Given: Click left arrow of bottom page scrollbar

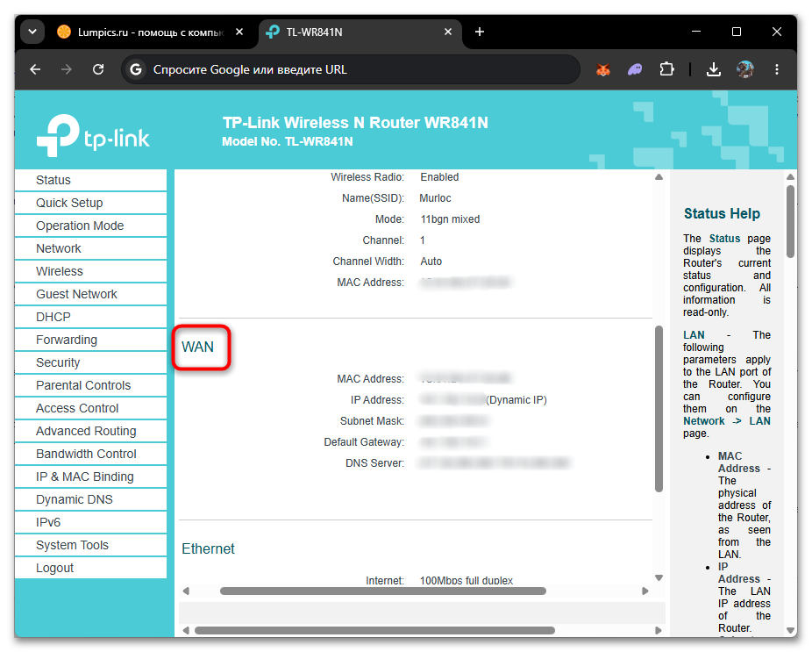Looking at the screenshot, I should (x=186, y=630).
